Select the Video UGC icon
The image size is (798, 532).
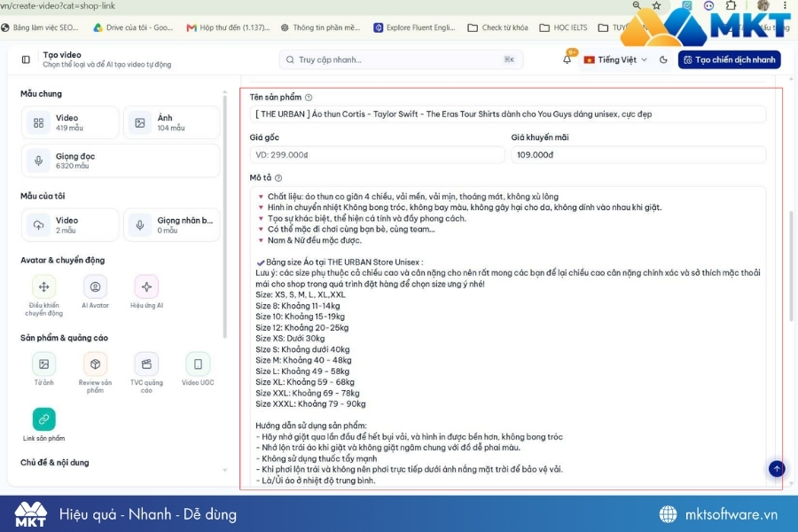[198, 364]
